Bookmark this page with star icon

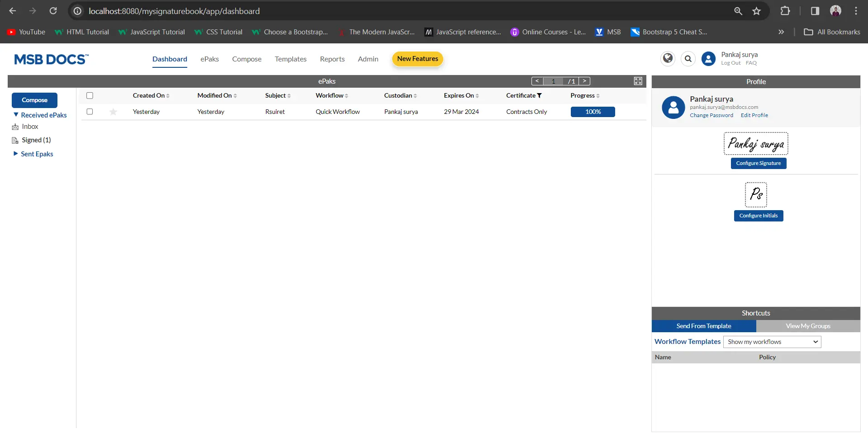[x=756, y=11]
